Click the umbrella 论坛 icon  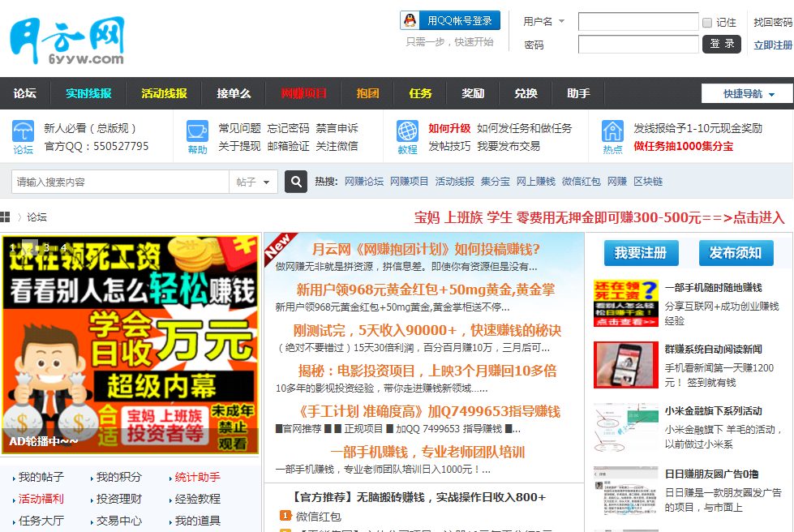23,131
